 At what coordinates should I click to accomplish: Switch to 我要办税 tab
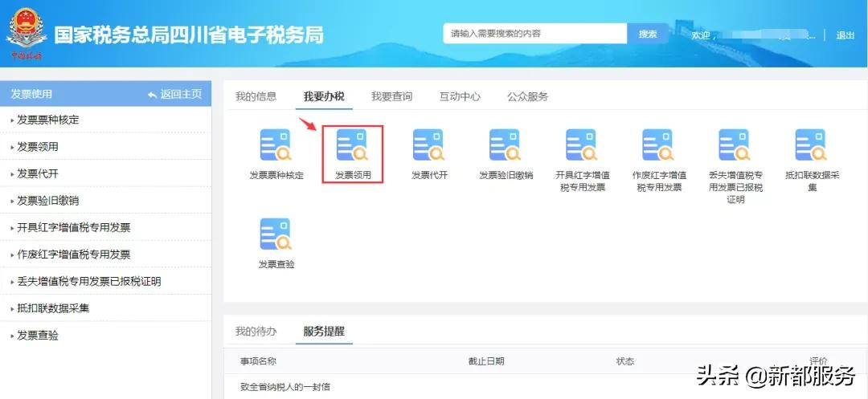click(x=324, y=96)
